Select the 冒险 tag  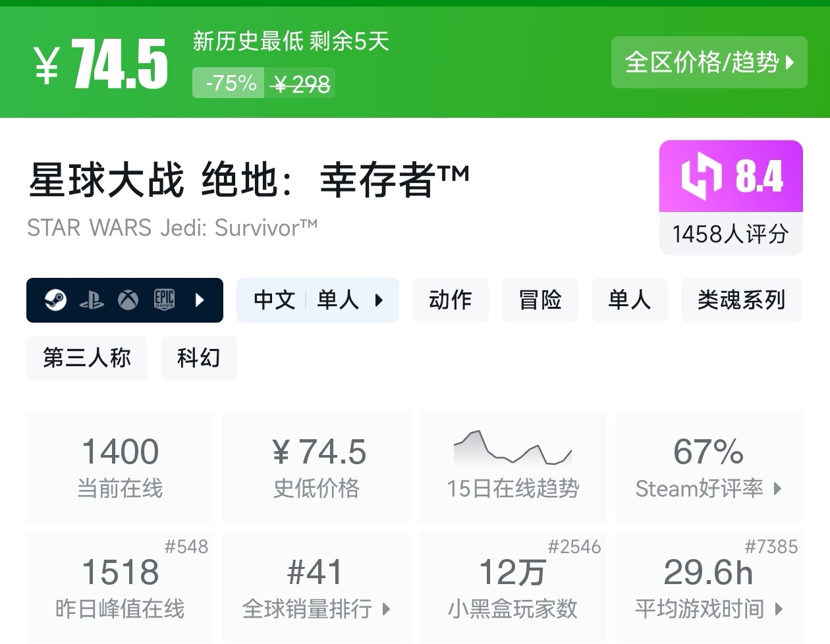click(540, 300)
